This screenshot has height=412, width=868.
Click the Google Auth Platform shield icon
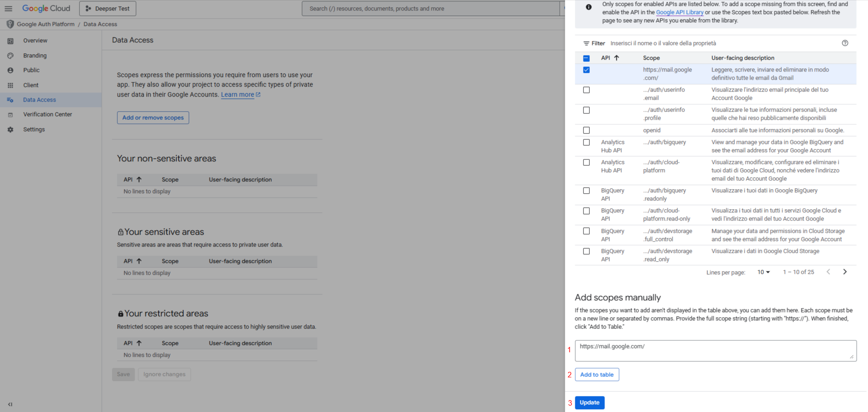point(10,24)
